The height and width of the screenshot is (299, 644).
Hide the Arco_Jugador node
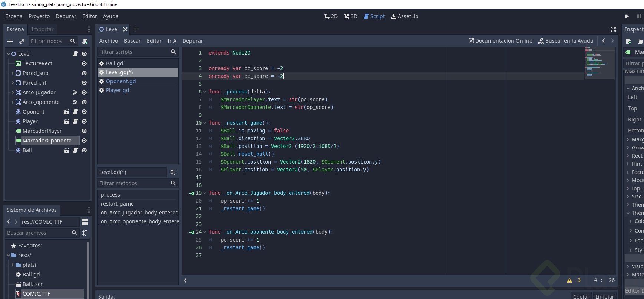pyautogui.click(x=84, y=92)
